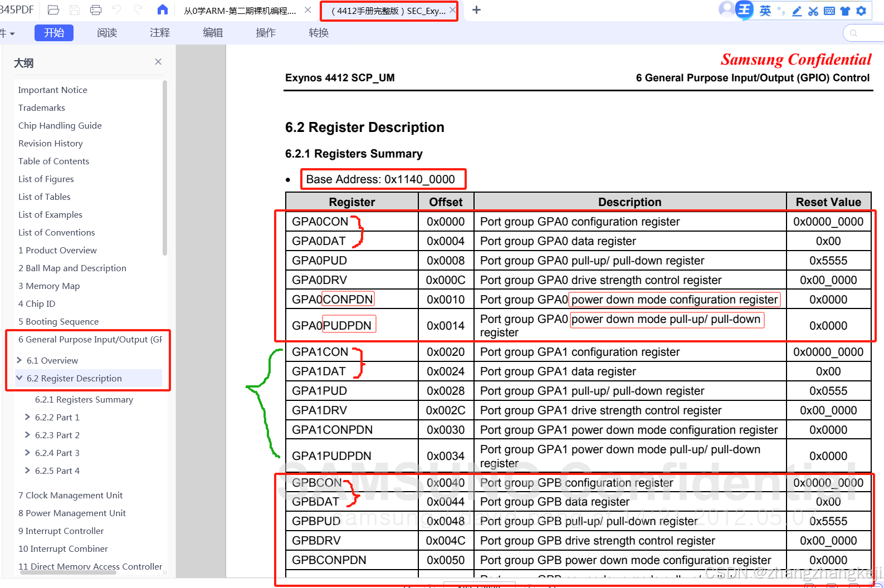Close the 4412手册完整版 tab
This screenshot has height=588, width=884.
pyautogui.click(x=452, y=10)
